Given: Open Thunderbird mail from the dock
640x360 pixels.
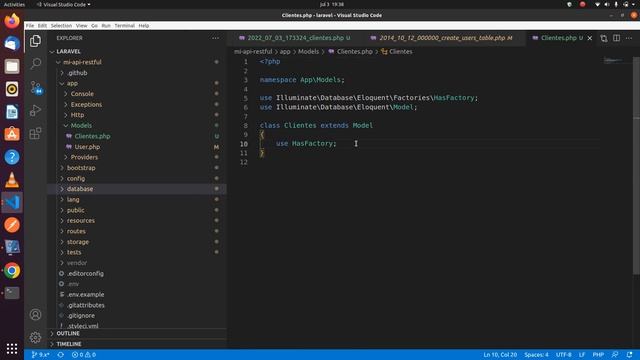Looking at the screenshot, I should [12, 44].
